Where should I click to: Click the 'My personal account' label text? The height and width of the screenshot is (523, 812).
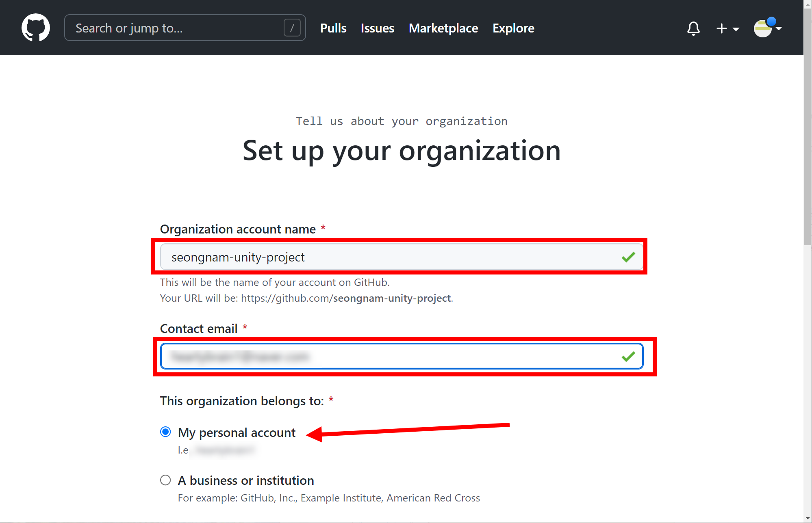tap(237, 432)
